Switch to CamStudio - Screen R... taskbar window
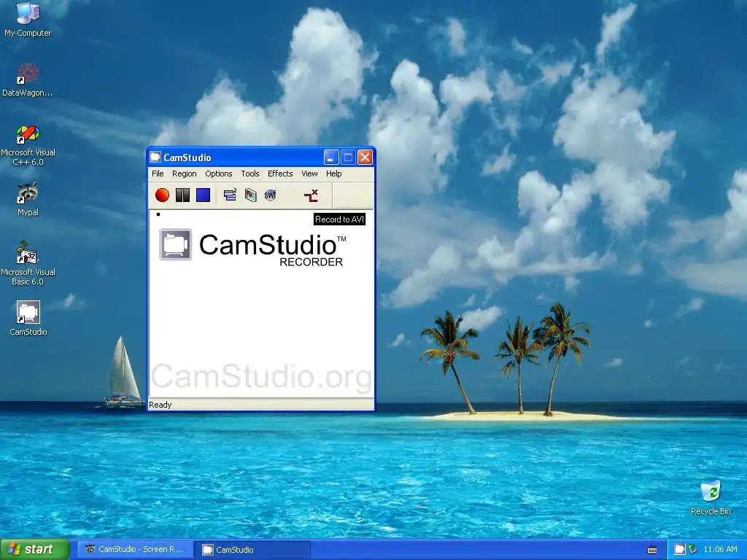 (x=135, y=550)
